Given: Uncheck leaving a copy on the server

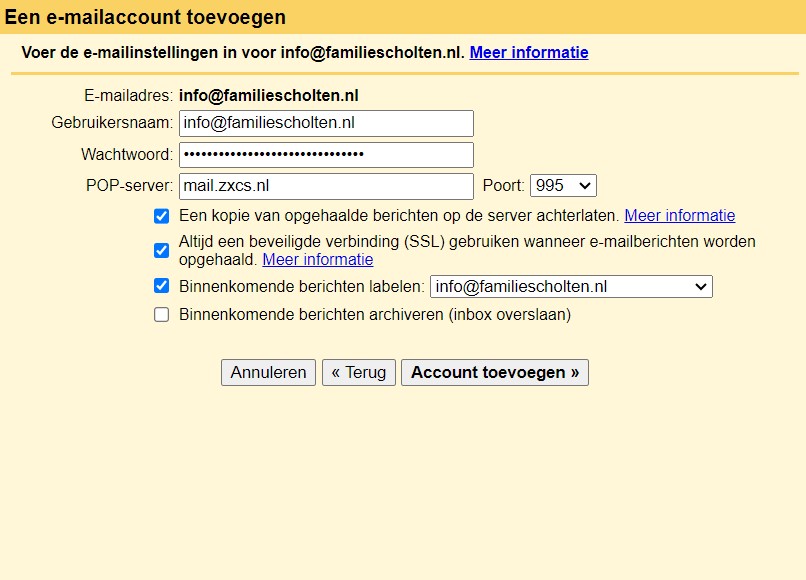Looking at the screenshot, I should [161, 216].
